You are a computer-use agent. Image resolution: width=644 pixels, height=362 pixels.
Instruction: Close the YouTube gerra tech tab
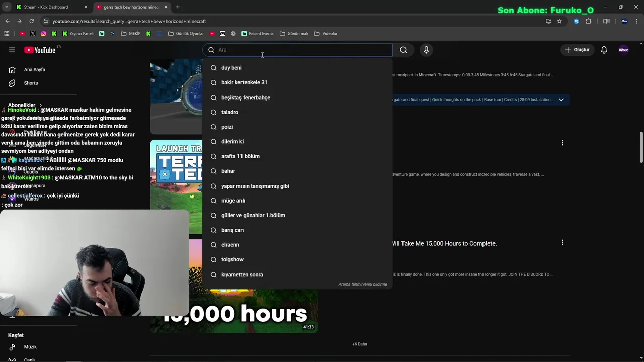166,7
